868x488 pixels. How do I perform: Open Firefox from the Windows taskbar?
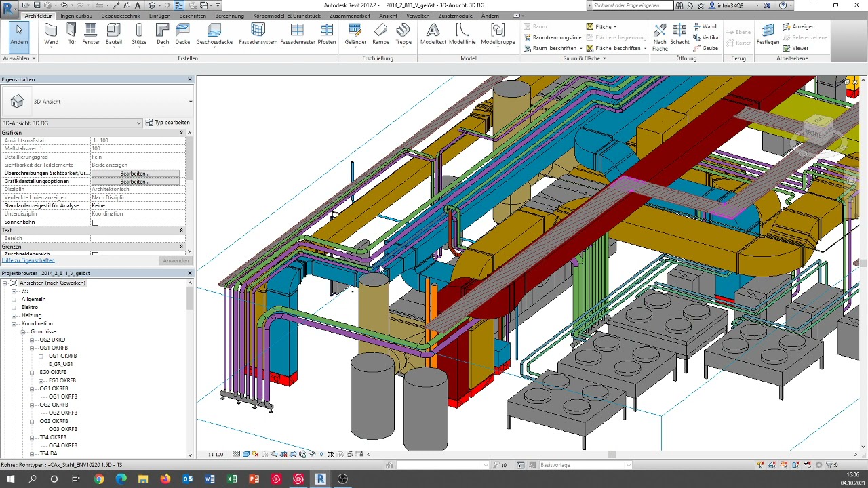(165, 479)
